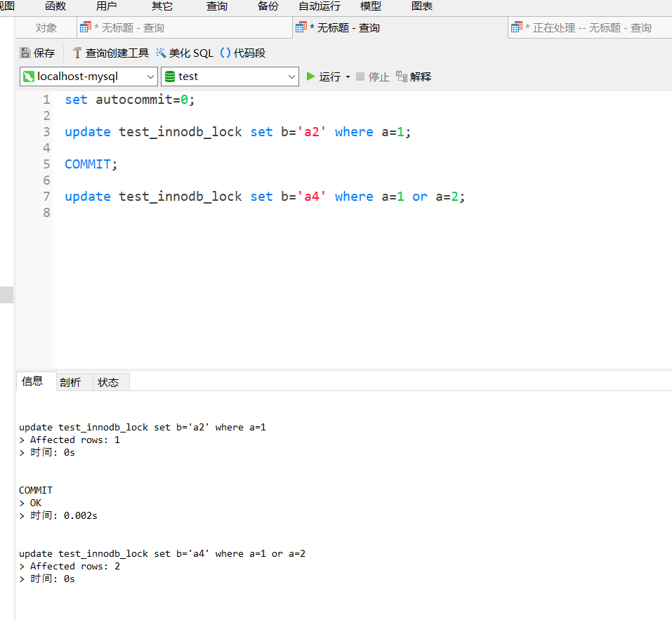672x620 pixels.
Task: Open the Backup (备份) menu item
Action: (x=268, y=6)
